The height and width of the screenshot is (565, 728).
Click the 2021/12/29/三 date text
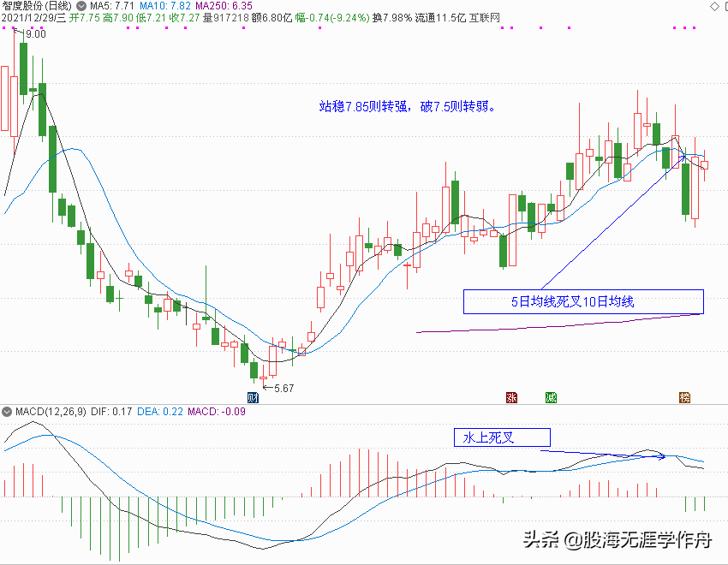(x=33, y=18)
